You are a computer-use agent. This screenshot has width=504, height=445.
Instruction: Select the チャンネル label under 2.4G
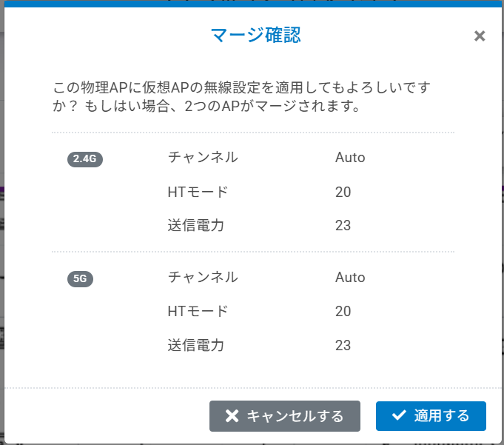[x=203, y=157]
